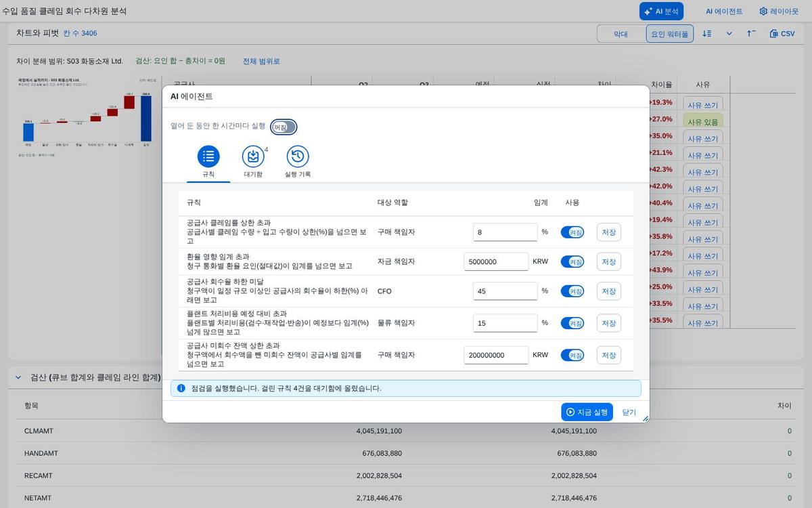Export data with the CSV icon
The height and width of the screenshot is (508, 812).
[x=782, y=33]
